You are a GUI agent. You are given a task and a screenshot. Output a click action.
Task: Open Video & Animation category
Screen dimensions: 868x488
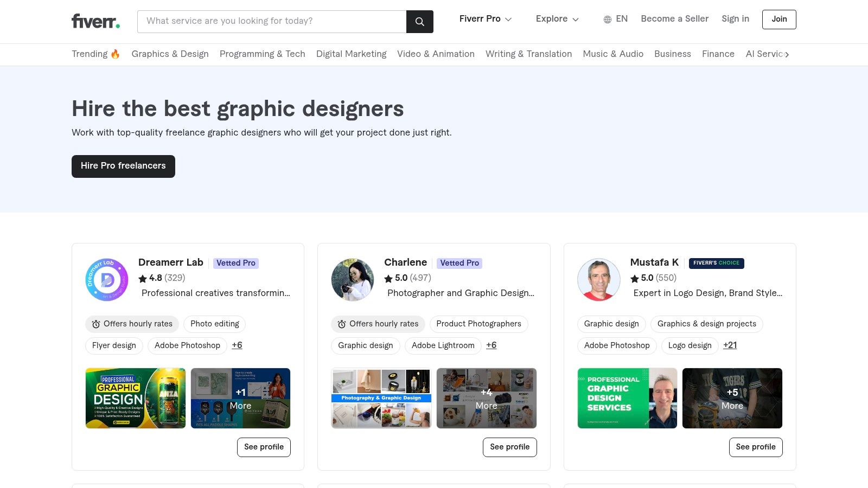tap(436, 54)
